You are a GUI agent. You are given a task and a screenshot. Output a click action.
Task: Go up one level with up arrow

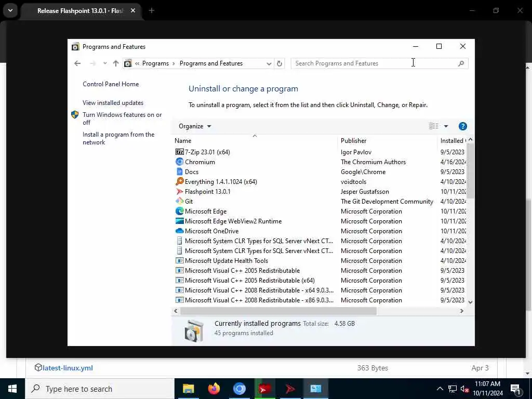click(x=116, y=63)
